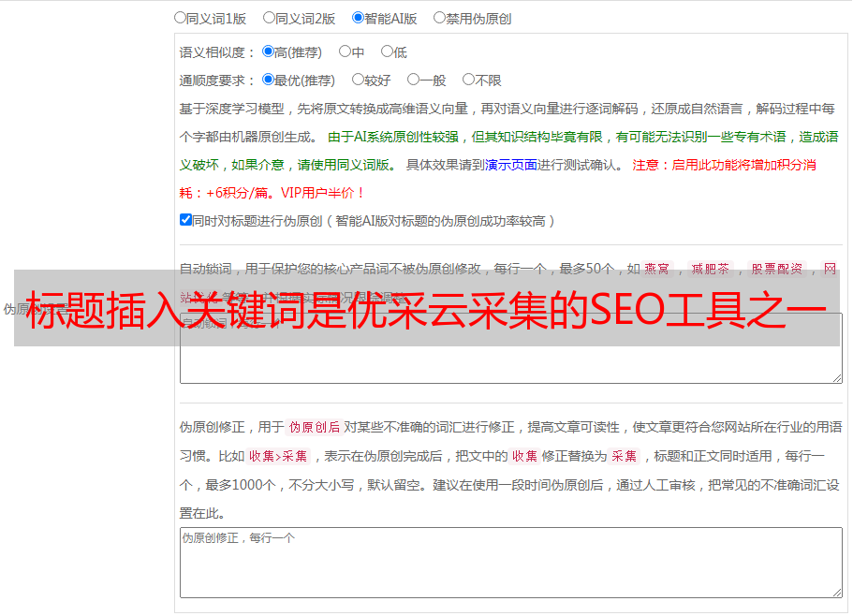Grab resize handle of 伪原创修正 textarea

pos(837,593)
